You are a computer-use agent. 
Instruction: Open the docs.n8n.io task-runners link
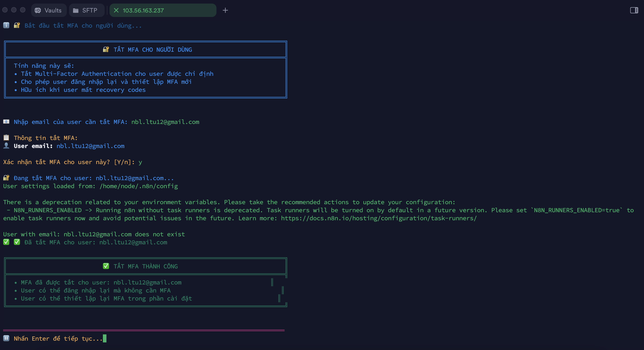pyautogui.click(x=379, y=218)
